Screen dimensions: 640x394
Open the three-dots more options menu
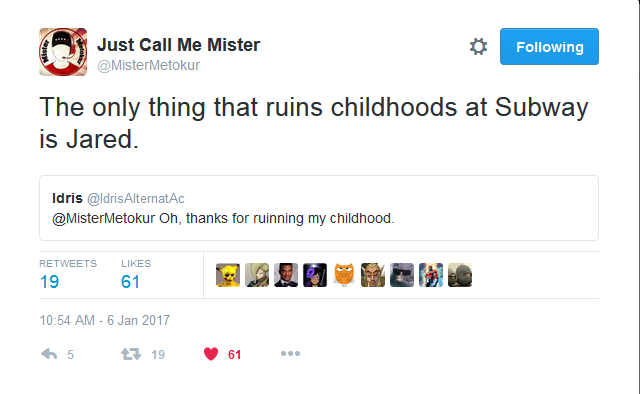click(290, 353)
